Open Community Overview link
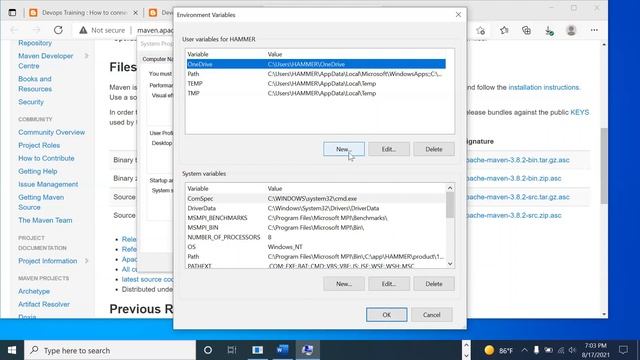This screenshot has width=640, height=360. pos(51,132)
